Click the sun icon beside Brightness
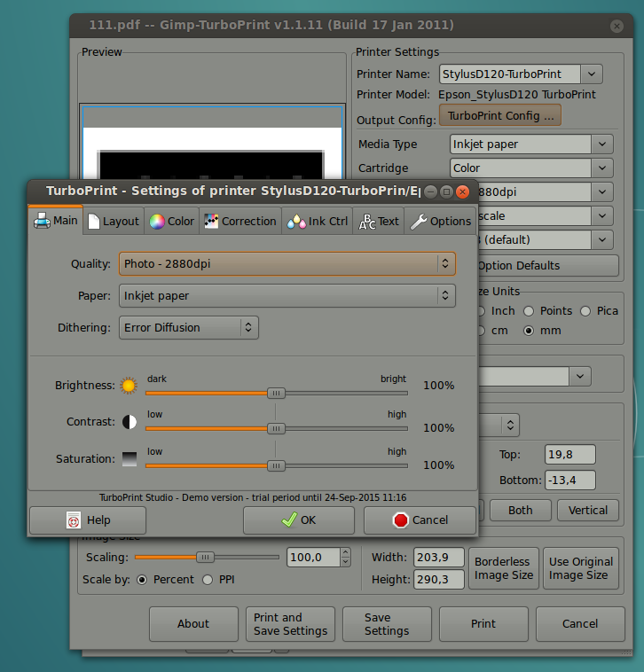Screen dimensions: 644x672 [129, 386]
